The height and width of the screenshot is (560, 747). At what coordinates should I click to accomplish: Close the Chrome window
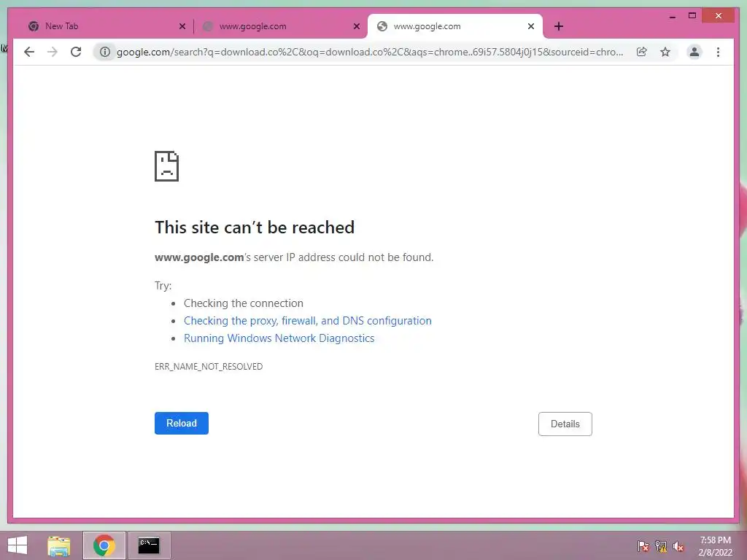coord(719,16)
